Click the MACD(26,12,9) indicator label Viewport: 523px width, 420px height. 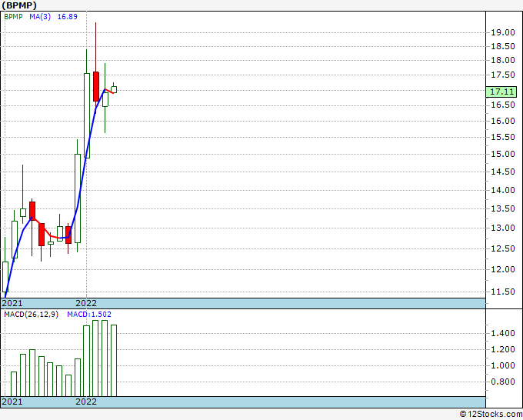coord(32,315)
